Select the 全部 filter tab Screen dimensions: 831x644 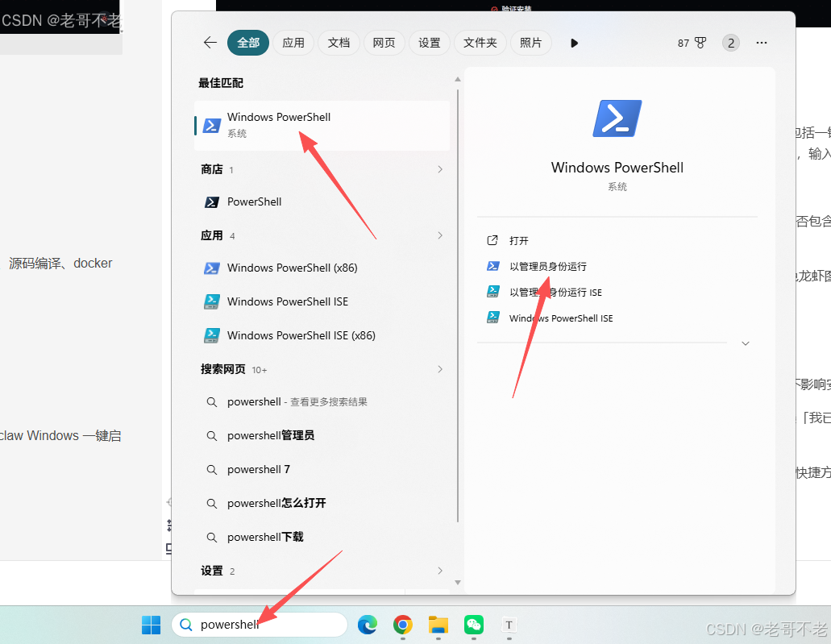coord(248,43)
